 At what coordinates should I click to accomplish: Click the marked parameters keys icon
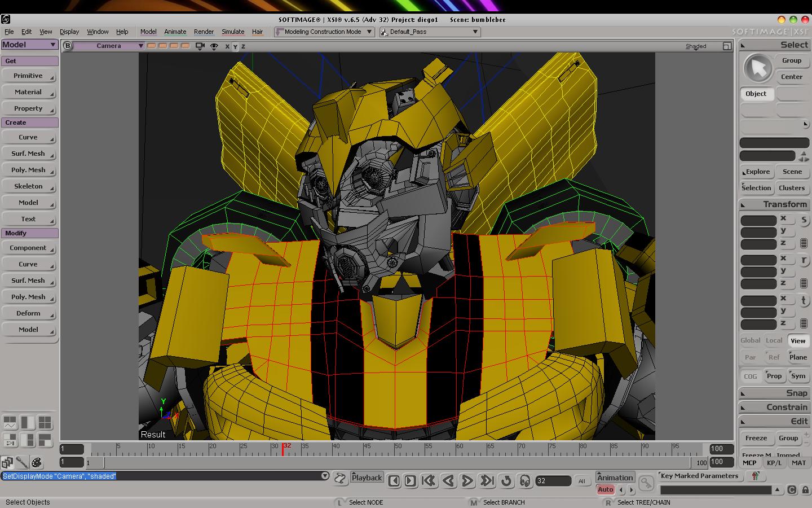[755, 476]
